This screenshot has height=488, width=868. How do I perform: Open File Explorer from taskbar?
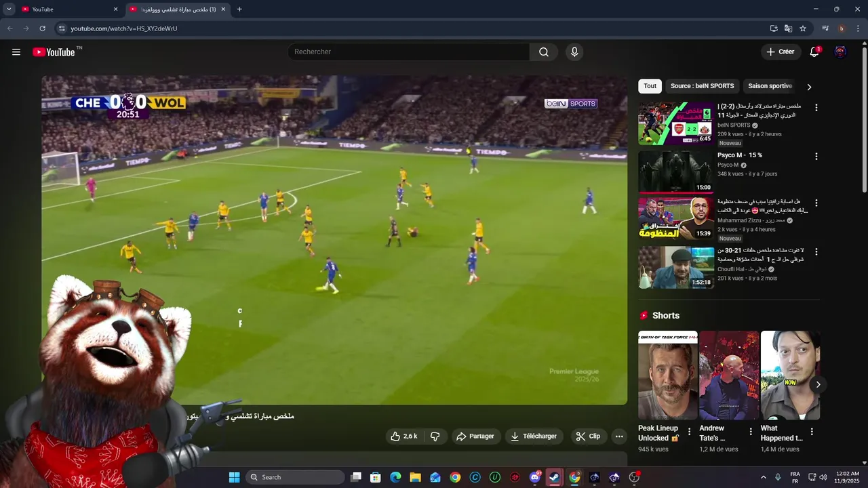tap(415, 477)
